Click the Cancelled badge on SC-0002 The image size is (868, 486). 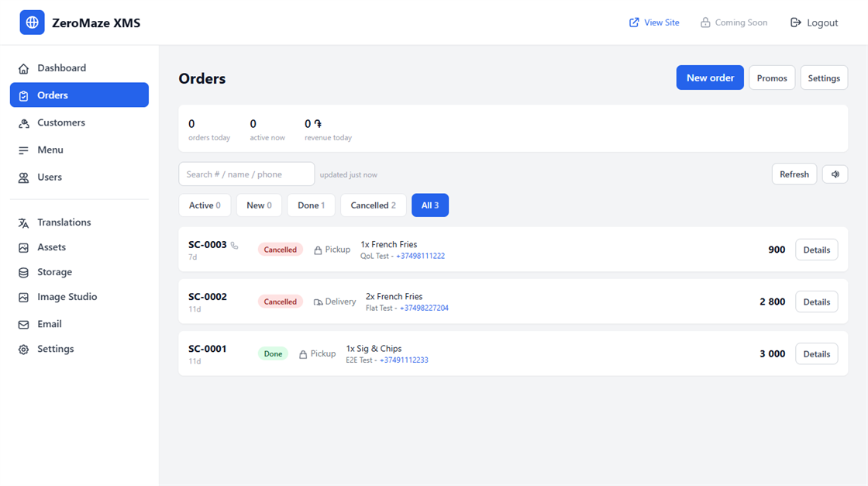click(x=280, y=302)
